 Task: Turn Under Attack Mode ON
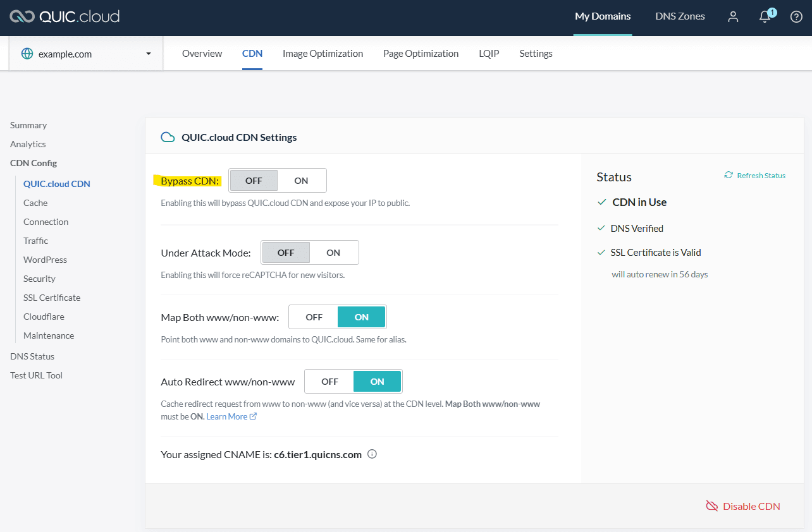pos(333,253)
